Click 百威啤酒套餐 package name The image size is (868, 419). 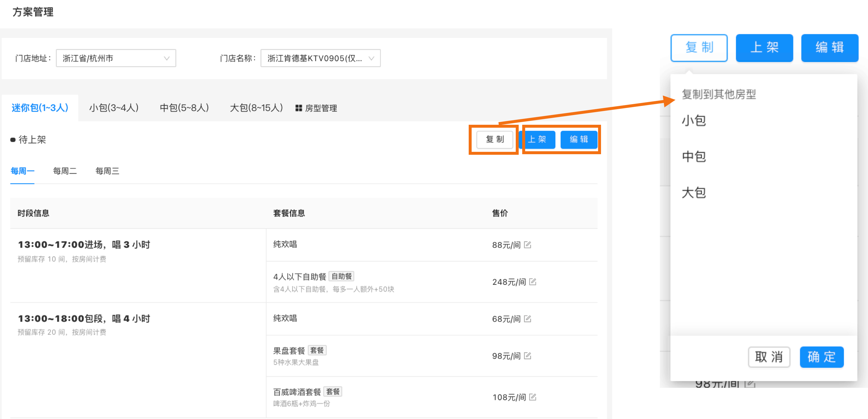pos(297,392)
